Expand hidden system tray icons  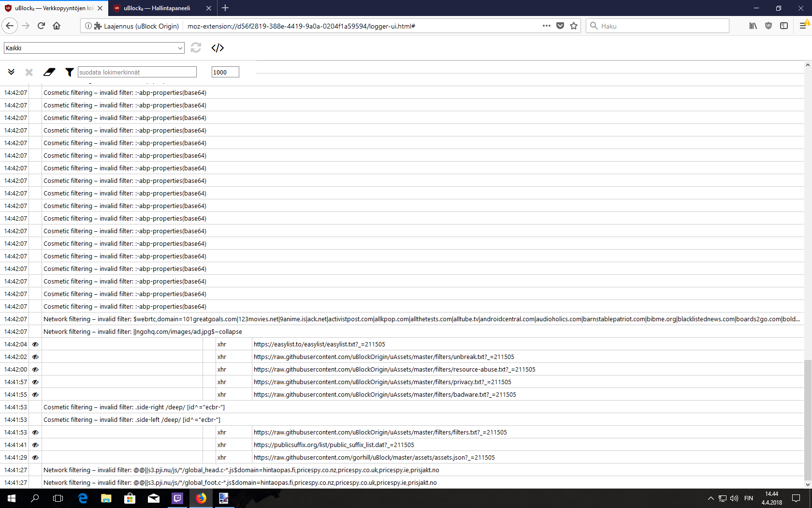pos(710,498)
